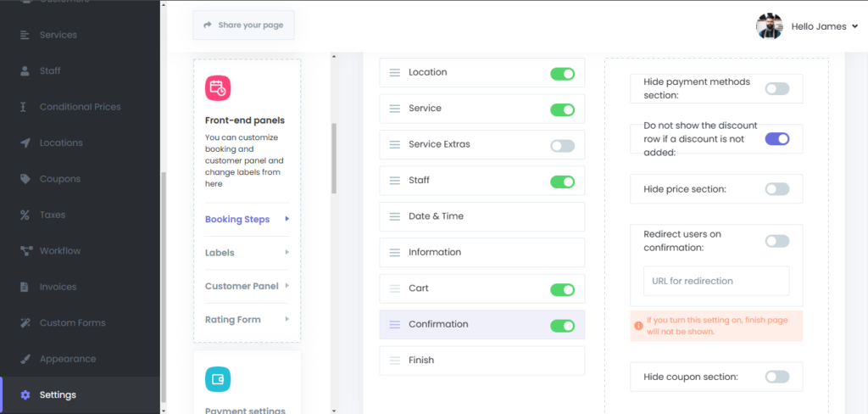Expand the Labels submenu arrow
Image resolution: width=868 pixels, height=414 pixels.
click(287, 253)
